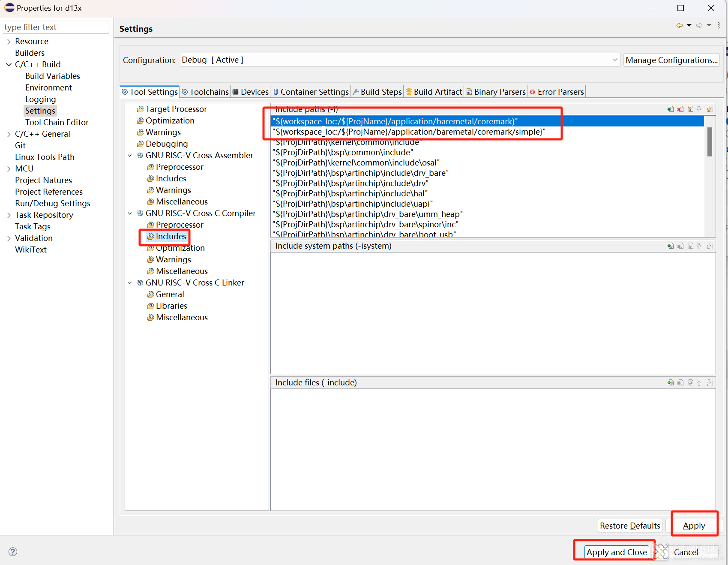Open back history dropdown arrow
728x565 pixels.
pyautogui.click(x=689, y=25)
